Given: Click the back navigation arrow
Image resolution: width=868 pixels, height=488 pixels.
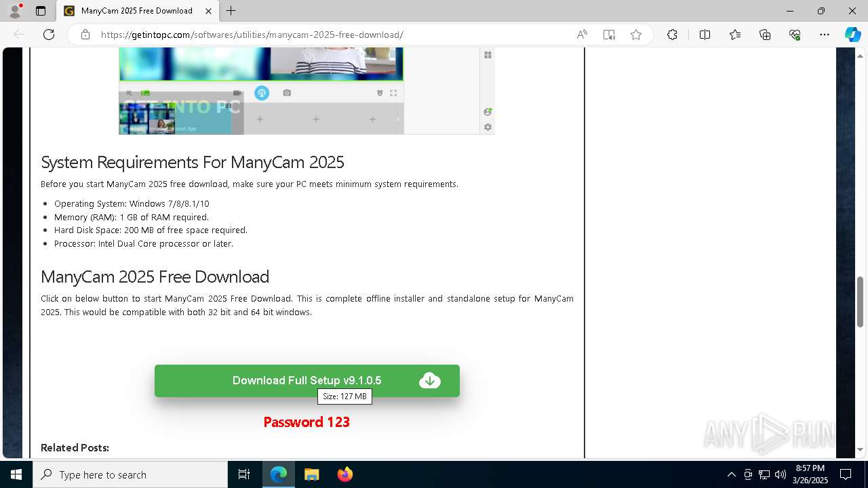Looking at the screenshot, I should (19, 35).
